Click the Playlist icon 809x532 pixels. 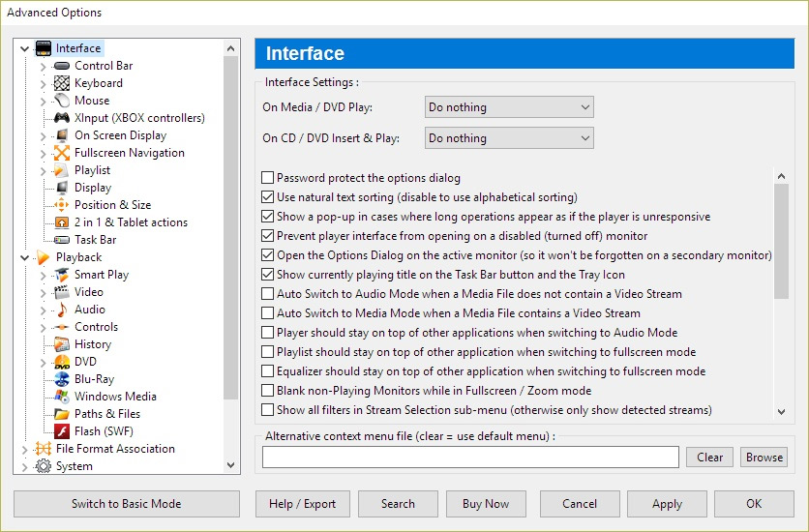(x=62, y=170)
